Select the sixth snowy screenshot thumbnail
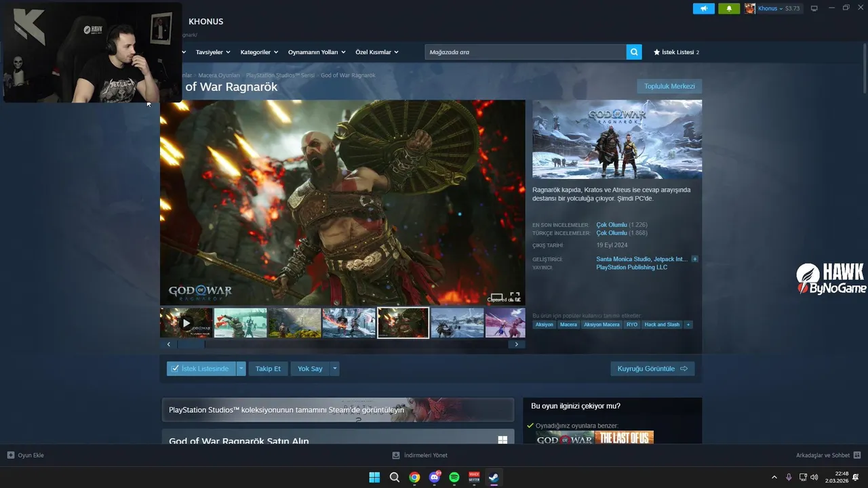868x488 pixels. coord(457,323)
